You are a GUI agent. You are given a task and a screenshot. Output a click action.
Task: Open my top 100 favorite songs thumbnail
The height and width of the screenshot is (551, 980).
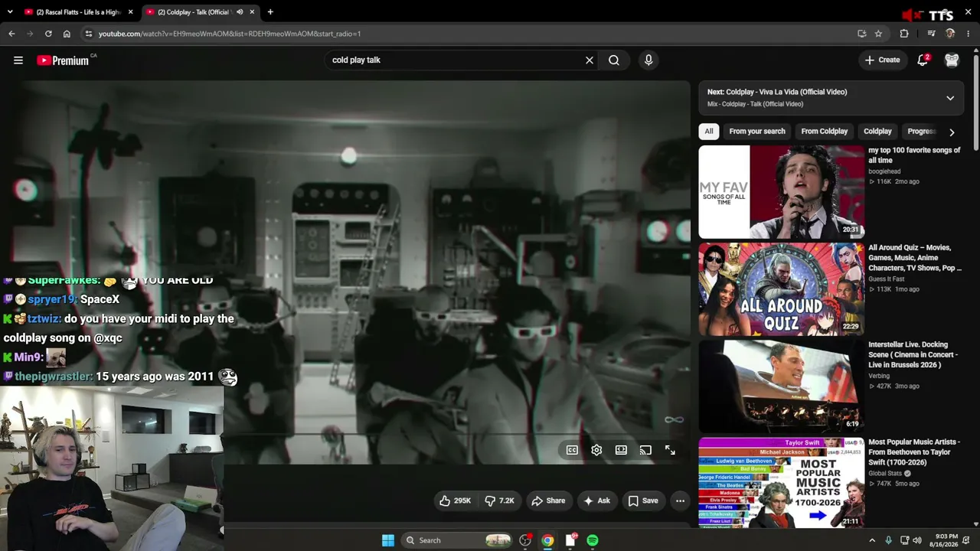point(781,192)
